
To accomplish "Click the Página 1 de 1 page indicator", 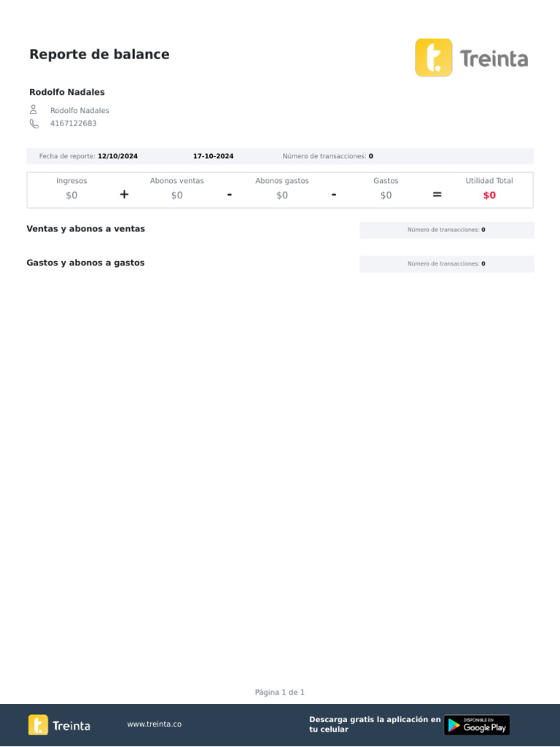I will [279, 692].
